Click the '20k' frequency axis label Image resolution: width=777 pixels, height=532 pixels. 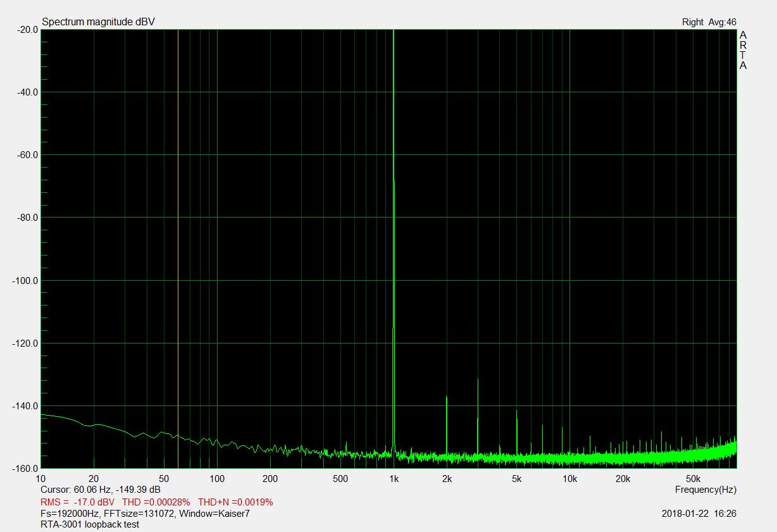click(x=623, y=479)
